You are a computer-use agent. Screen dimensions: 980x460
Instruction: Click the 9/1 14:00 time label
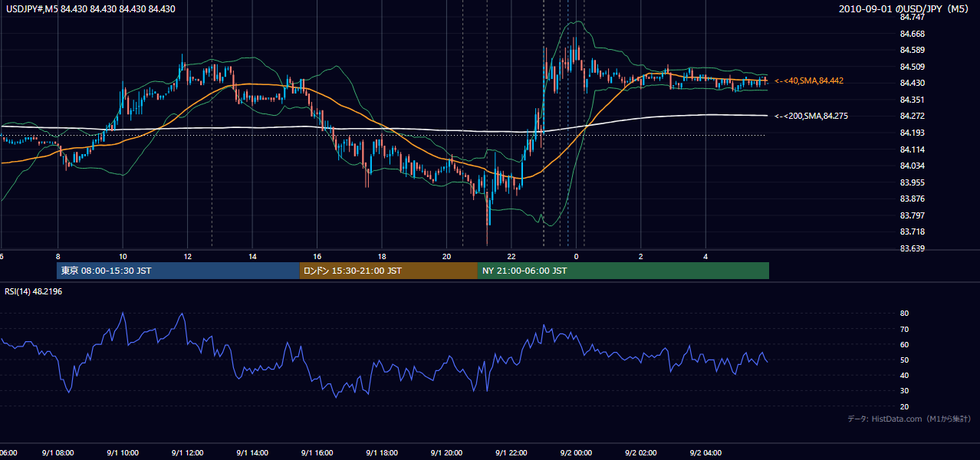(x=252, y=453)
